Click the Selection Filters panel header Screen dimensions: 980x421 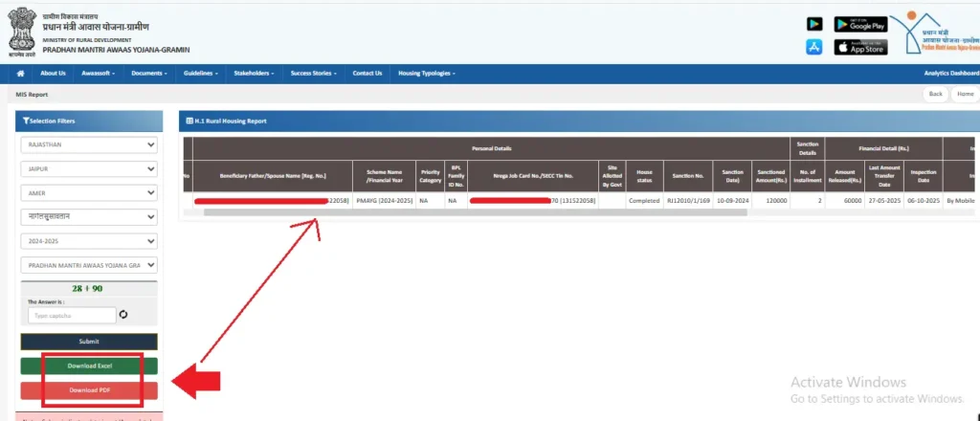coord(89,122)
